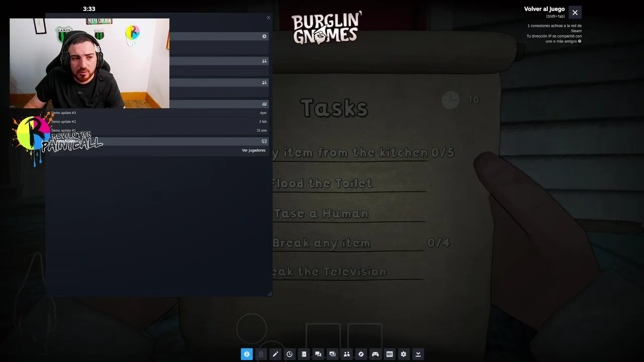The width and height of the screenshot is (644, 362).
Task: Click the '3:33' clock text
Action: pos(89,9)
